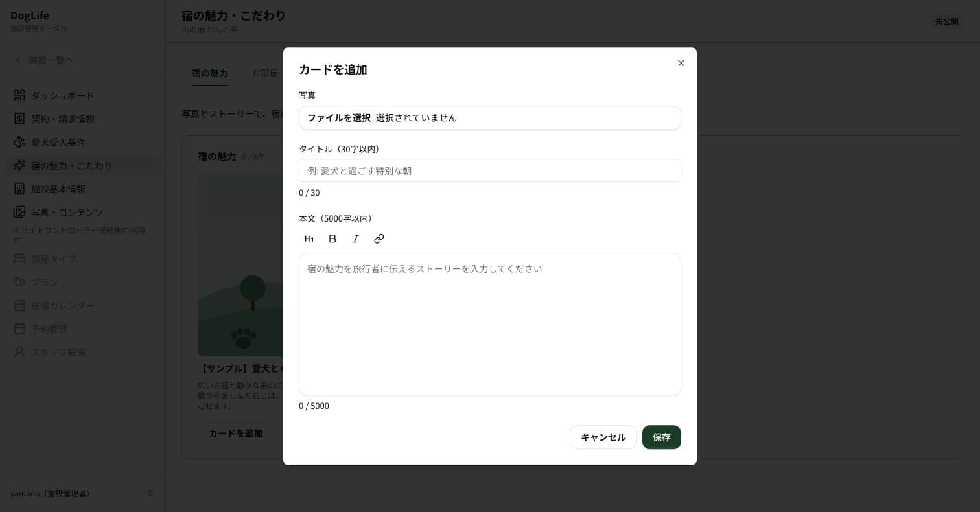The width and height of the screenshot is (980, 512).
Task: Click the 予約管理 calendar icon
Action: [19, 329]
